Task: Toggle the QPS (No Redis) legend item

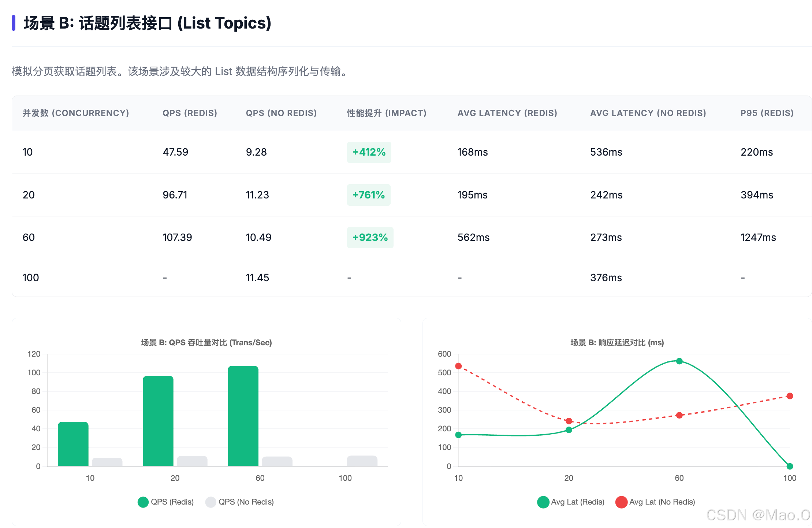Action: coord(245,502)
